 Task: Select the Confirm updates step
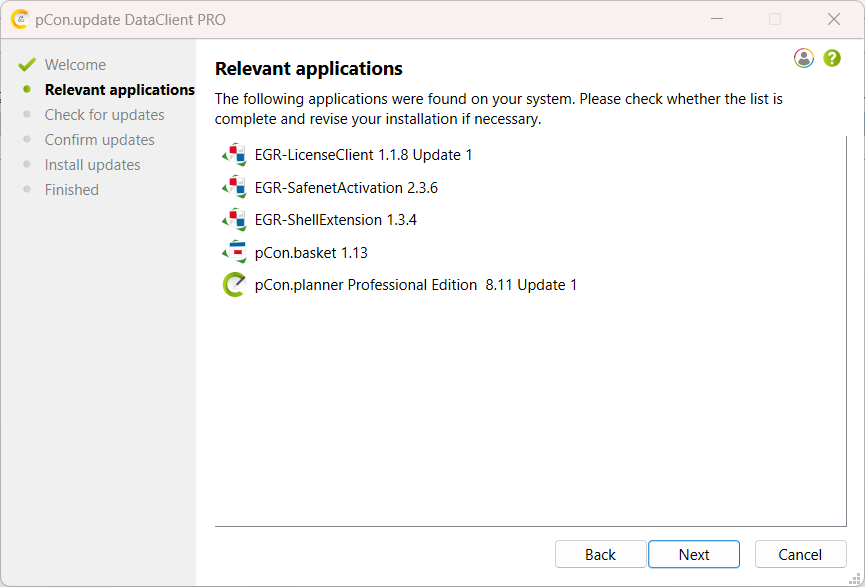tap(99, 140)
